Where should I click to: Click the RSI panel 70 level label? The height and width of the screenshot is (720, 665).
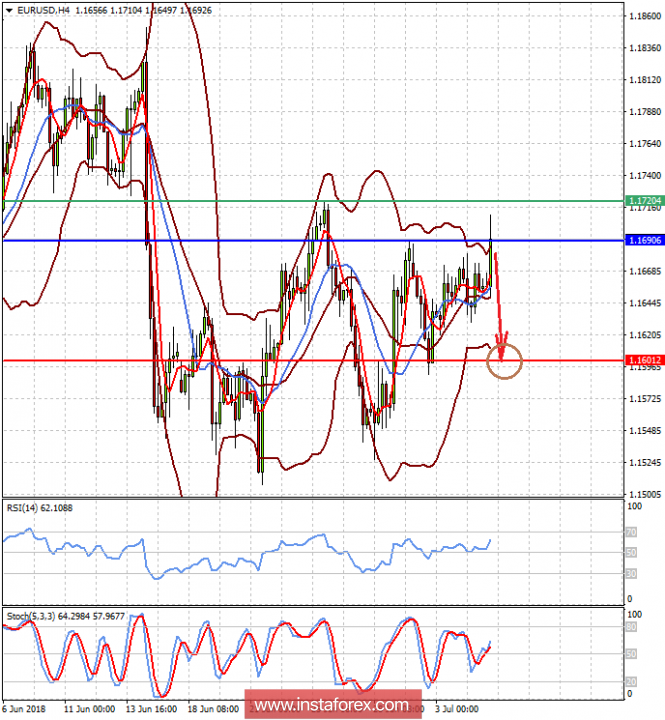631,534
